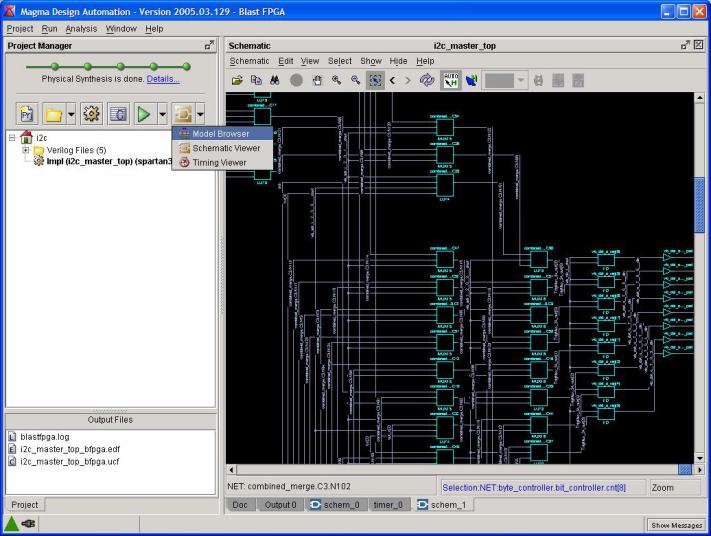The width and height of the screenshot is (711, 536).
Task: Undock the Schematic panel
Action: pos(686,45)
